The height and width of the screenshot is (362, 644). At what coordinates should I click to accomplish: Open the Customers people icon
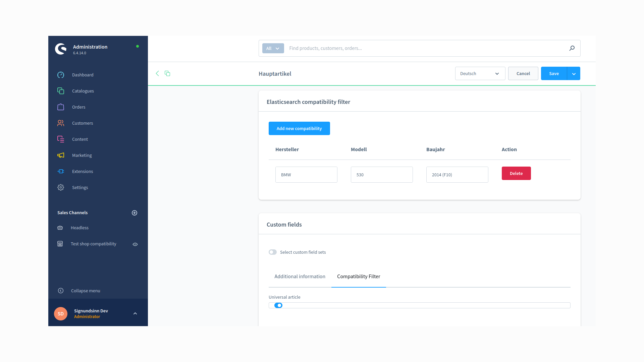point(61,123)
